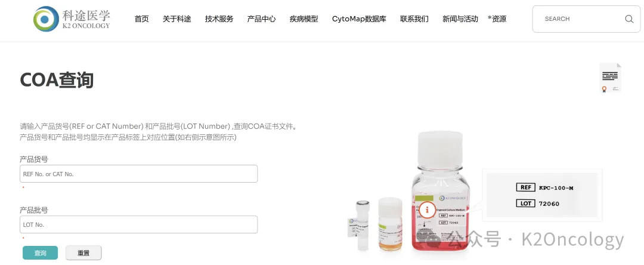Click the K2 Oncology logo
Image resolution: width=644 pixels, height=265 pixels.
72,19
